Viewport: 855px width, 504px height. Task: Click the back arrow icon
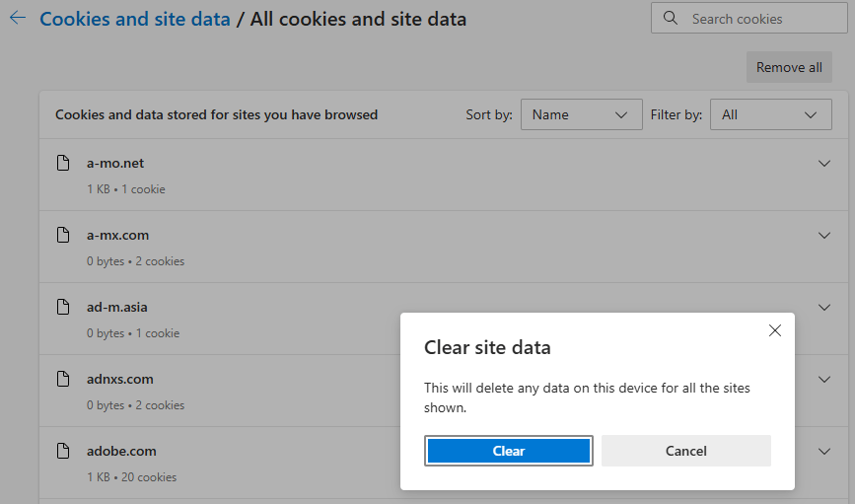point(18,18)
